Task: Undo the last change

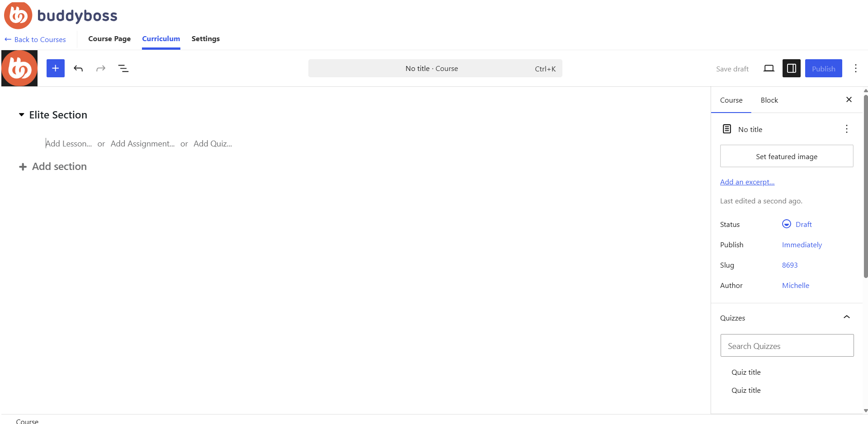Action: (x=78, y=68)
